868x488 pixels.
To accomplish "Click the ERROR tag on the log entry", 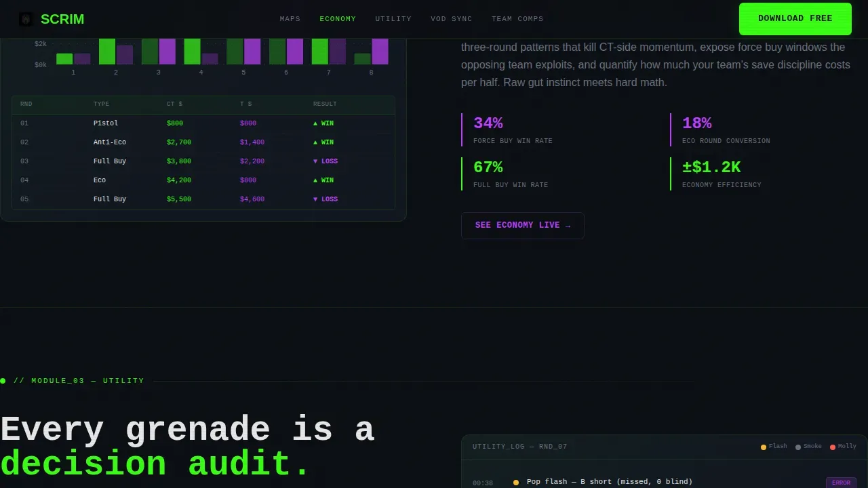I will (841, 483).
